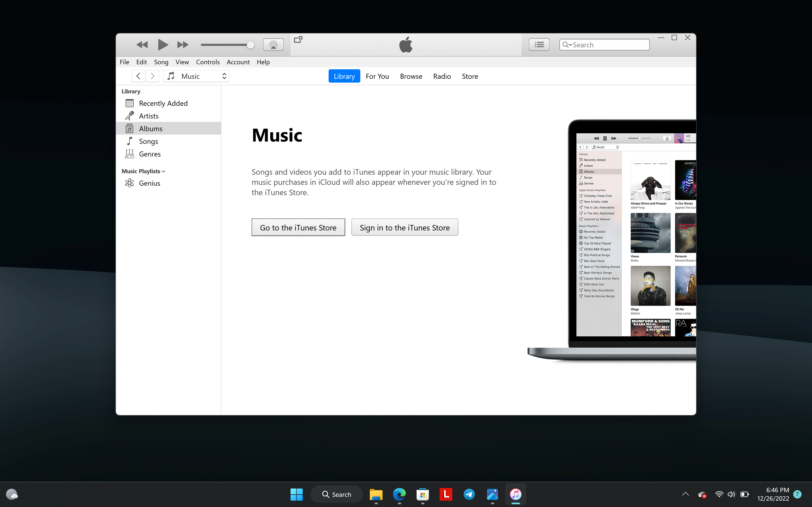Image resolution: width=812 pixels, height=507 pixels.
Task: Select the Radio tab
Action: (x=442, y=76)
